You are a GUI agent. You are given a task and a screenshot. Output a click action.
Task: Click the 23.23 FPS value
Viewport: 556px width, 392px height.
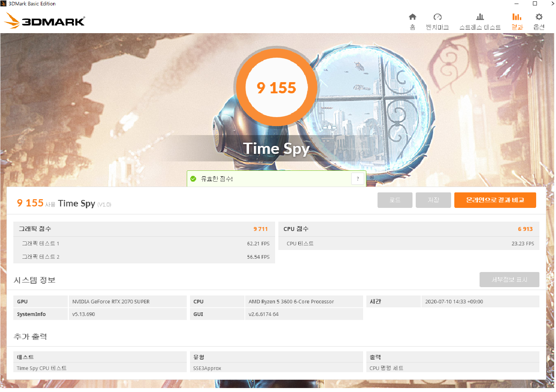[523, 244]
